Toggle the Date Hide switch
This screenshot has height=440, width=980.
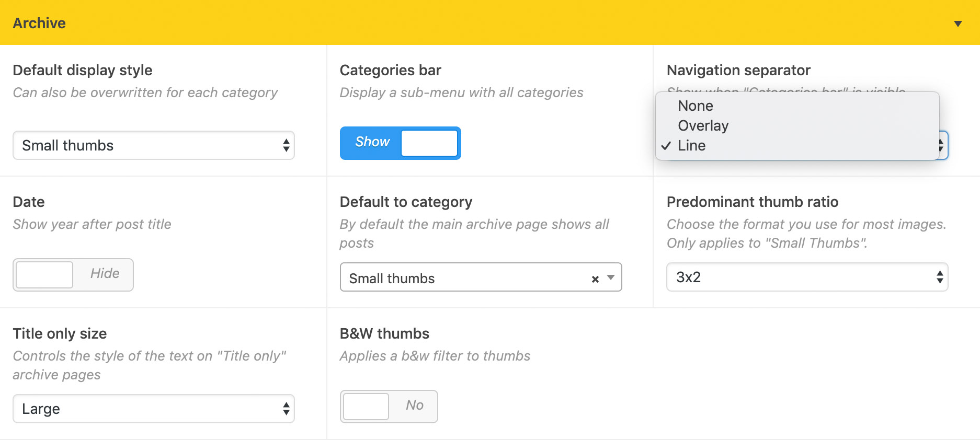click(73, 274)
